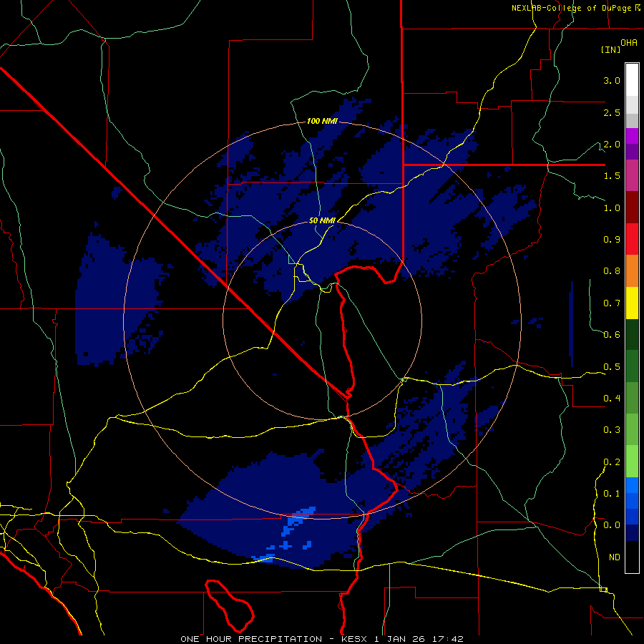
Task: Click the ONE HOUR PRECIPITATION title text
Action: 251,639
